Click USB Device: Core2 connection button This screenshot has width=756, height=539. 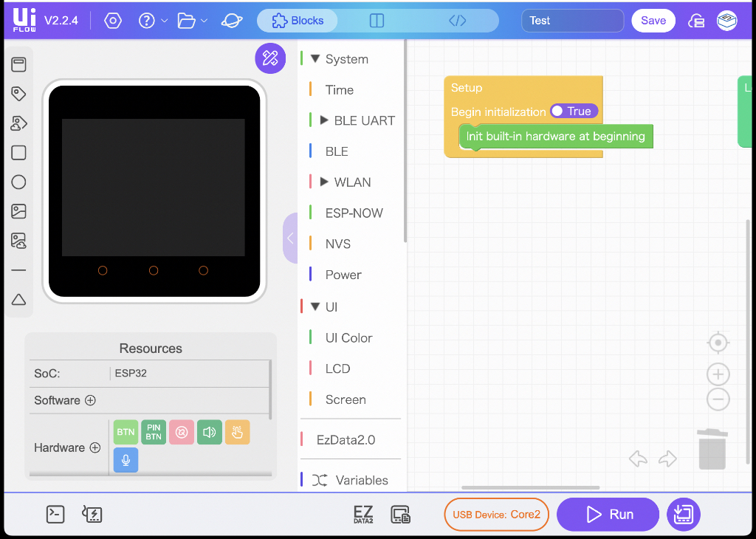[496, 515]
